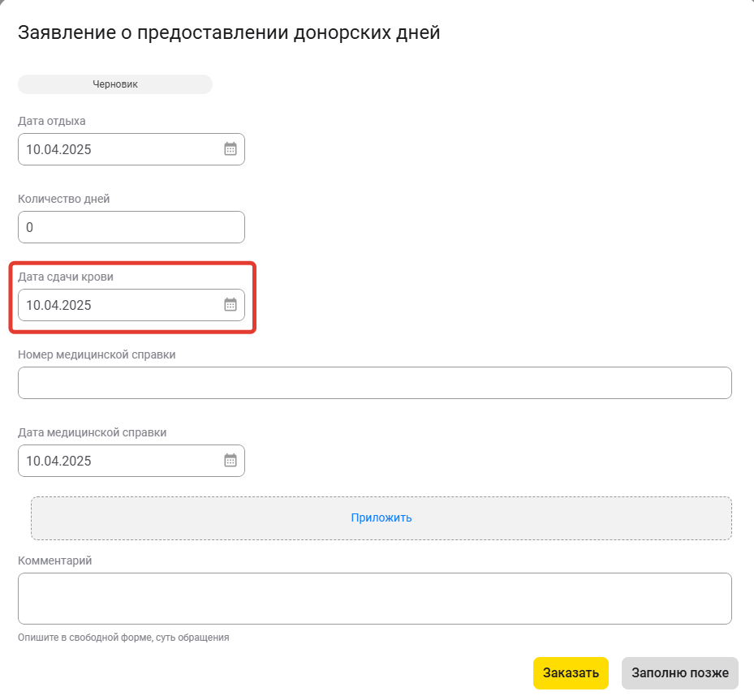Click the Номер медицинской справки label

coord(97,354)
